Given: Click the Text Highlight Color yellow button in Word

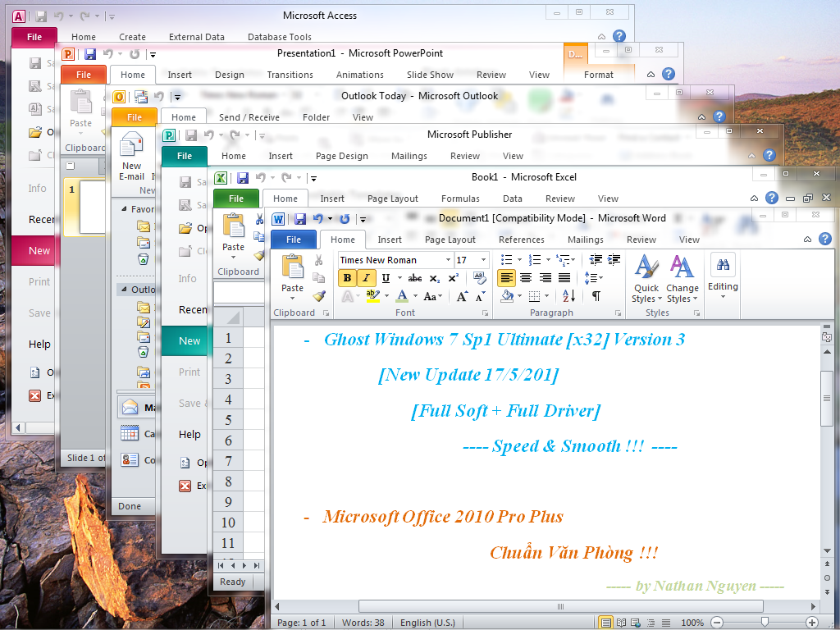Looking at the screenshot, I should [x=373, y=296].
